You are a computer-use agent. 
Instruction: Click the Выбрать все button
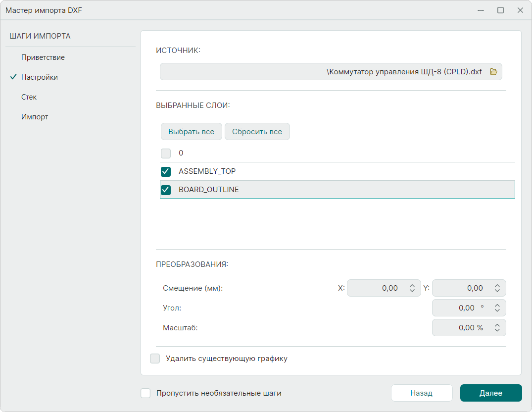click(191, 132)
